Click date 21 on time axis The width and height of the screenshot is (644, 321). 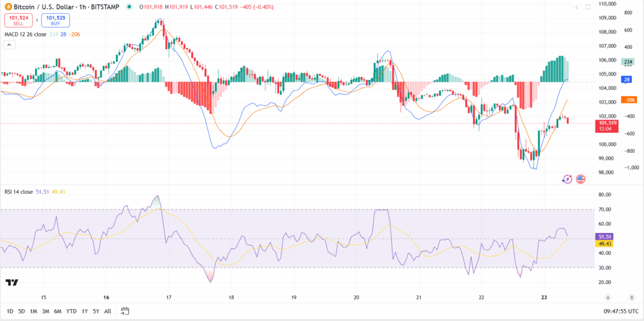(419, 297)
